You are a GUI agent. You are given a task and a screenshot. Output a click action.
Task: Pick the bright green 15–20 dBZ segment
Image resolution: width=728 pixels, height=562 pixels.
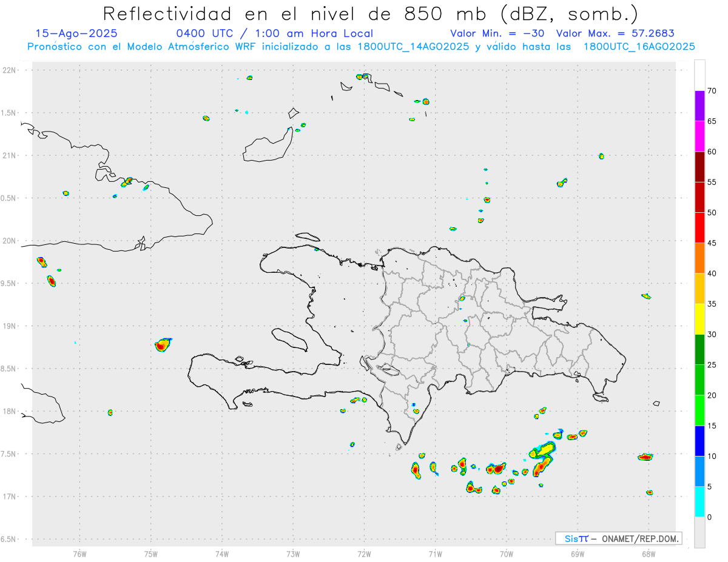click(x=699, y=410)
